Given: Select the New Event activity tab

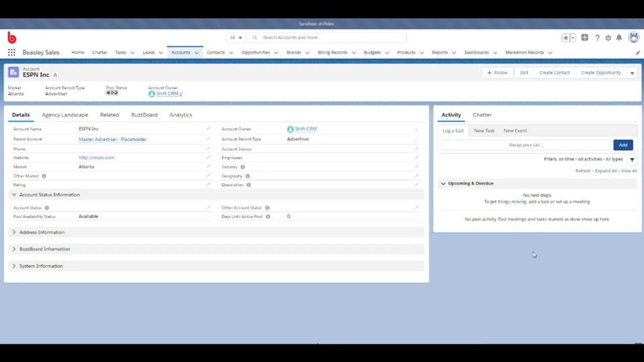Looking at the screenshot, I should (515, 131).
